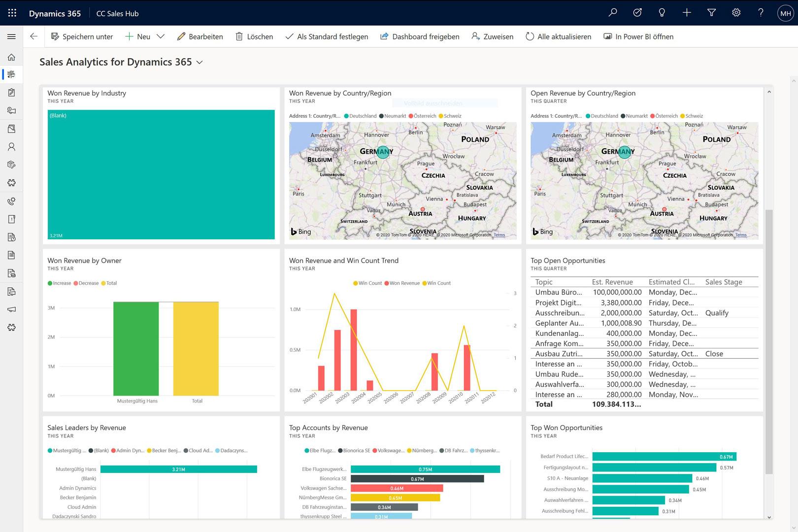This screenshot has height=532, width=798.
Task: Click the scroll up arrow of dashboard
Action: [x=769, y=92]
